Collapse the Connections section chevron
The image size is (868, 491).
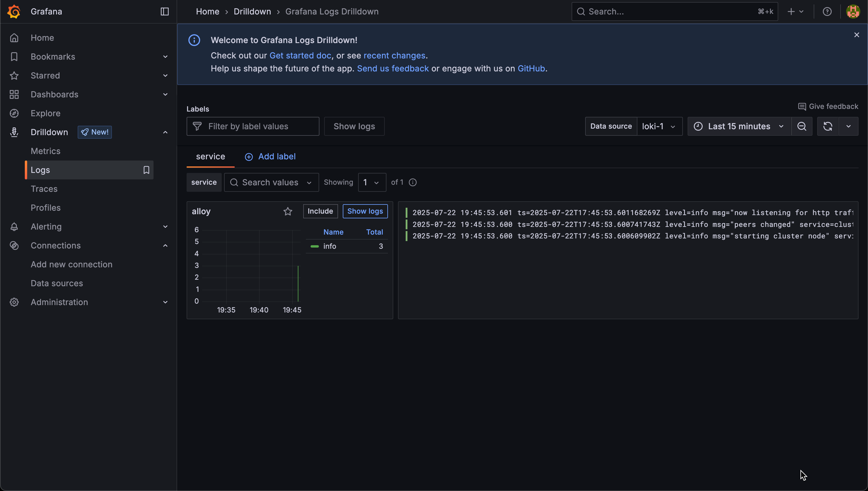[x=165, y=245]
